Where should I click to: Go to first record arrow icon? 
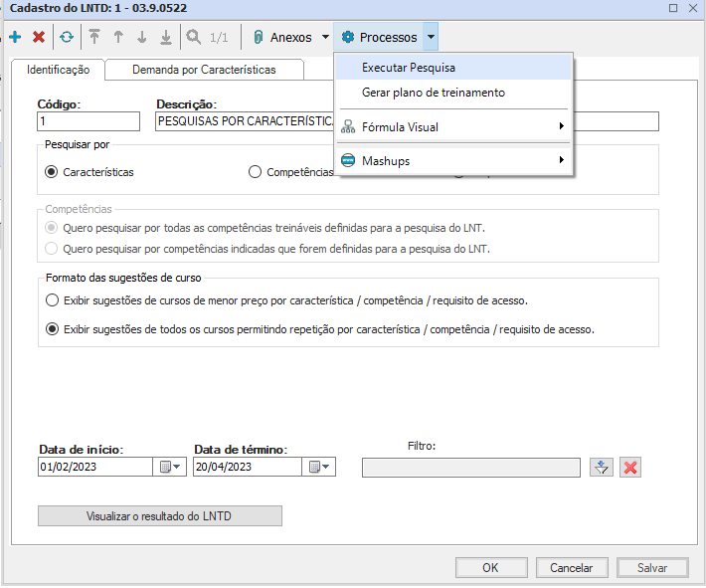pyautogui.click(x=94, y=37)
